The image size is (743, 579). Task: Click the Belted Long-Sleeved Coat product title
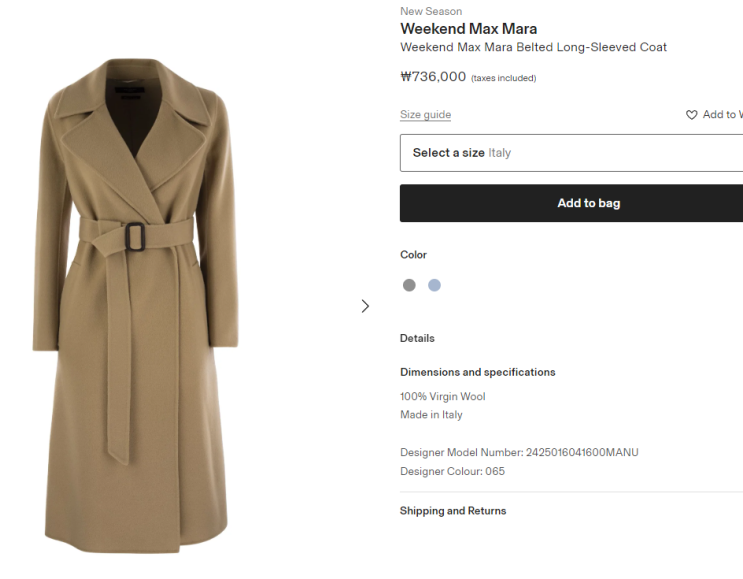tap(533, 47)
